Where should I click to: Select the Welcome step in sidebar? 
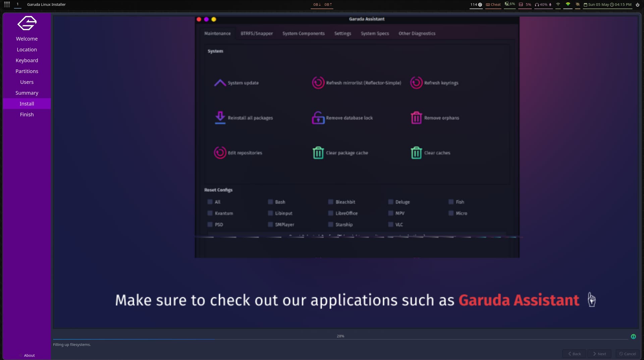point(27,39)
